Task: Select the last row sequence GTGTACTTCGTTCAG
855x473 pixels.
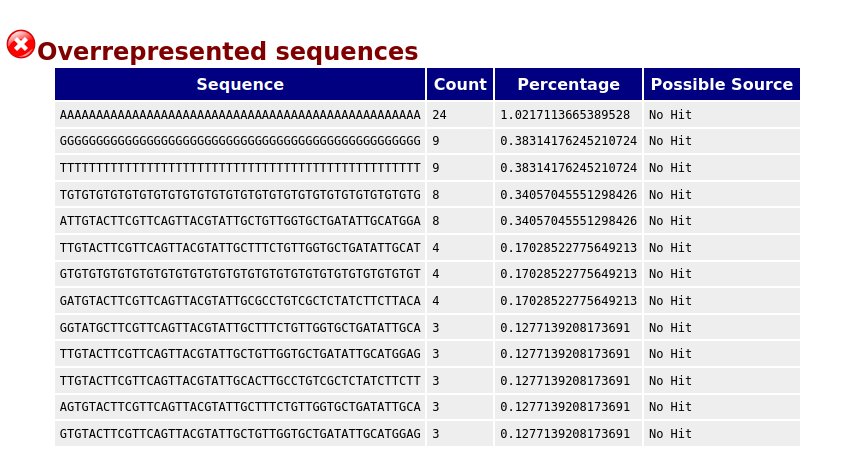Action: click(240, 434)
